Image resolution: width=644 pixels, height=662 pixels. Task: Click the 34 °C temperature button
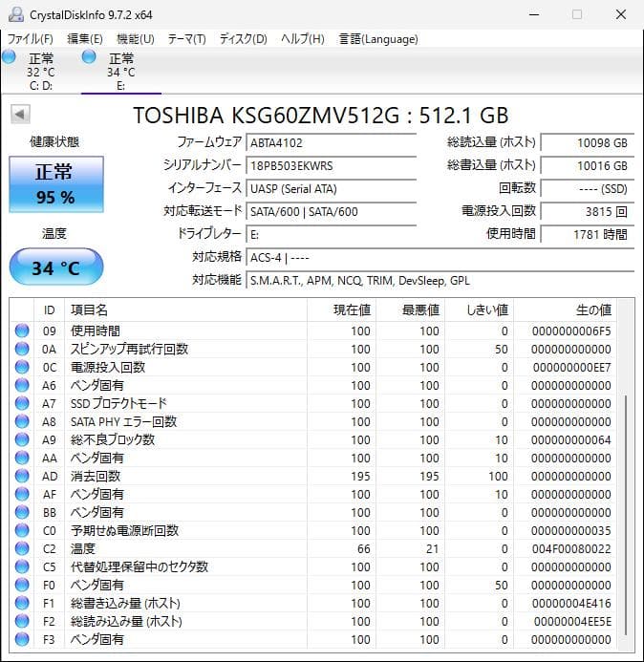point(56,267)
